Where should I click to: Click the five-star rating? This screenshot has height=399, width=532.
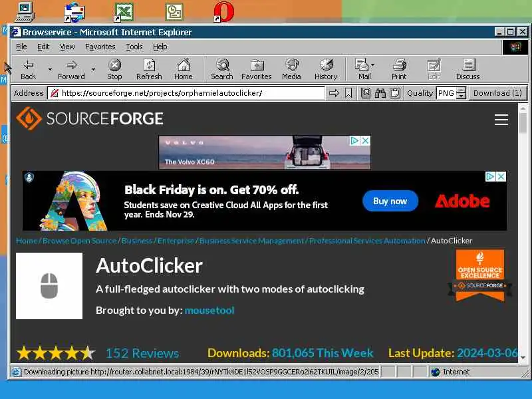(56, 353)
